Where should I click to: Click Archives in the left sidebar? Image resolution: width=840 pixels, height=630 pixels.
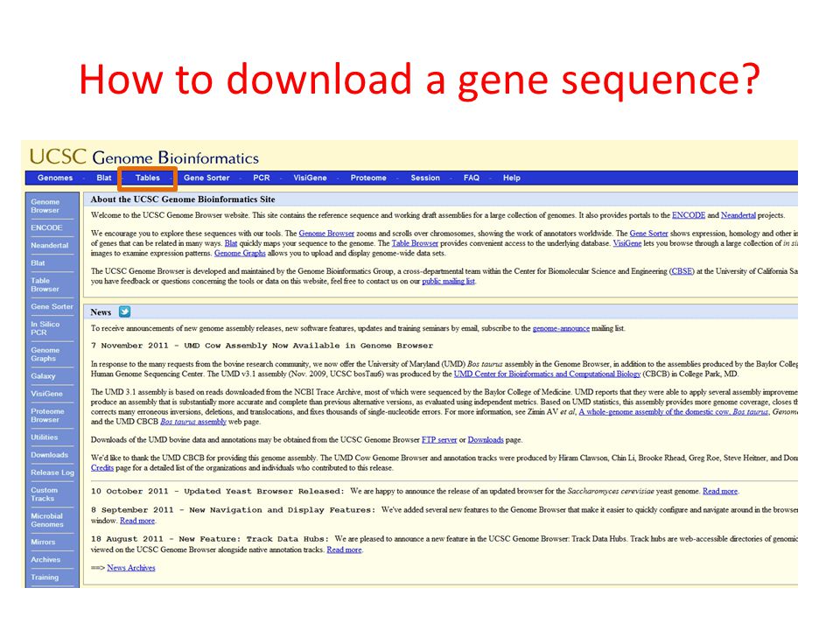45,560
